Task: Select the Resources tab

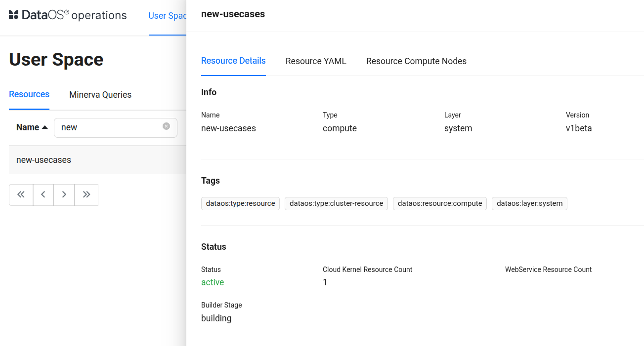Action: pos(29,94)
